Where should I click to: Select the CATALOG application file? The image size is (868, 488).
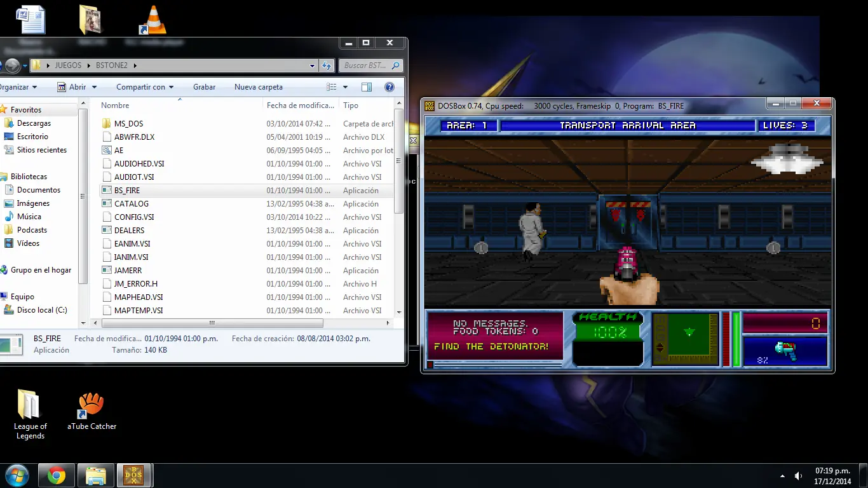(x=132, y=204)
